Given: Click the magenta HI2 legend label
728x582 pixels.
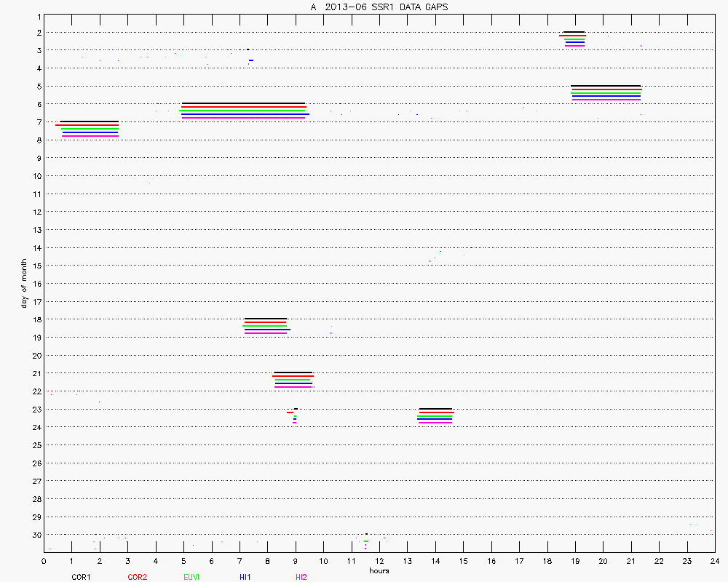Looking at the screenshot, I should [301, 577].
